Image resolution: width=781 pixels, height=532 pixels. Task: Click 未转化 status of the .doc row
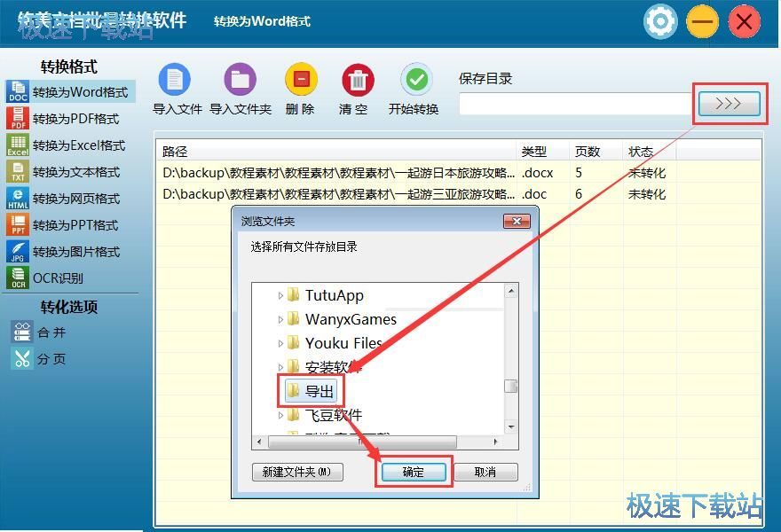(x=646, y=194)
